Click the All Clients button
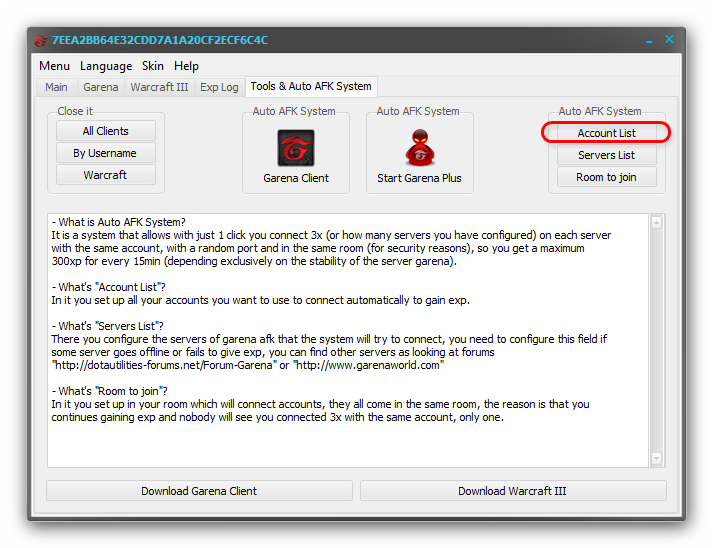The width and height of the screenshot is (713, 548). click(x=105, y=131)
